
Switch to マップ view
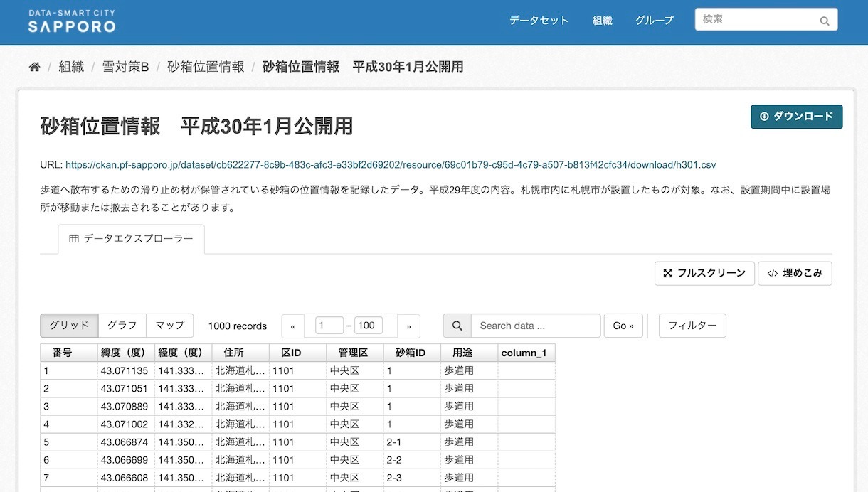pos(170,326)
